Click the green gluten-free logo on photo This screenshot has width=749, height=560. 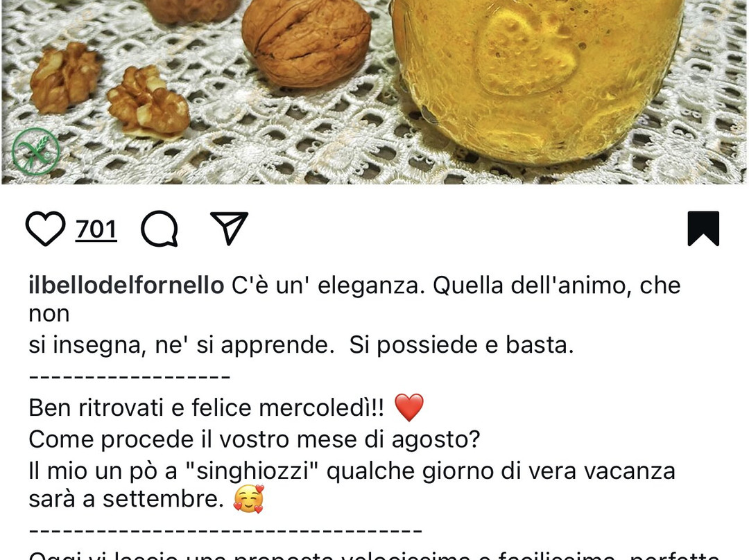point(36,151)
